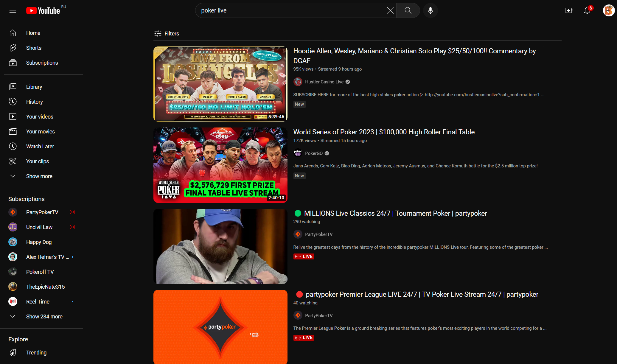Open Watch Later from sidebar
The width and height of the screenshot is (617, 364).
pyautogui.click(x=40, y=147)
